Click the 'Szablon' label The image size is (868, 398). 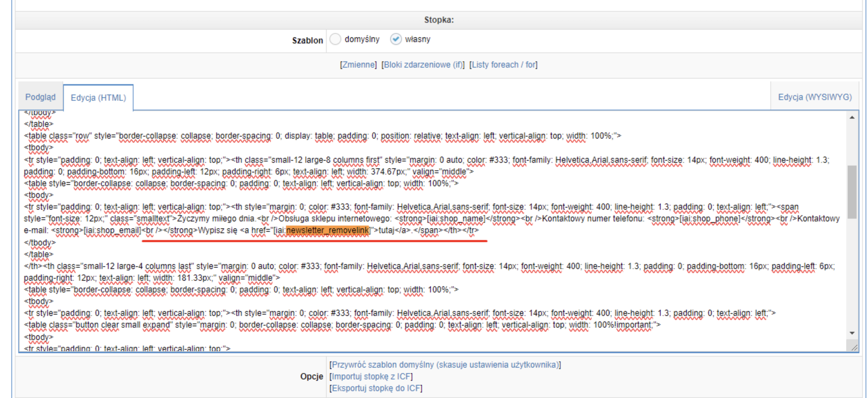pos(307,40)
